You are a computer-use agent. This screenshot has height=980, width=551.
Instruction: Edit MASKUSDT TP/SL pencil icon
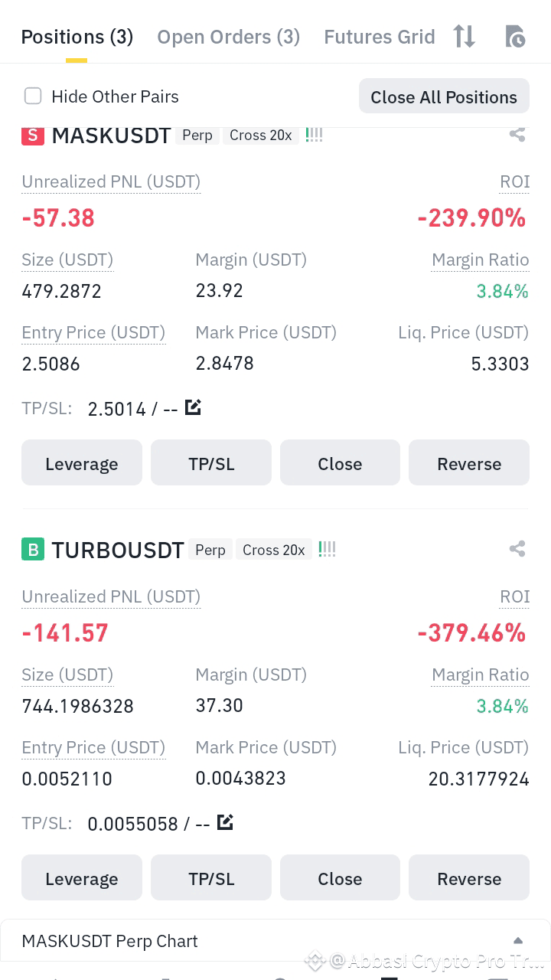coord(194,407)
